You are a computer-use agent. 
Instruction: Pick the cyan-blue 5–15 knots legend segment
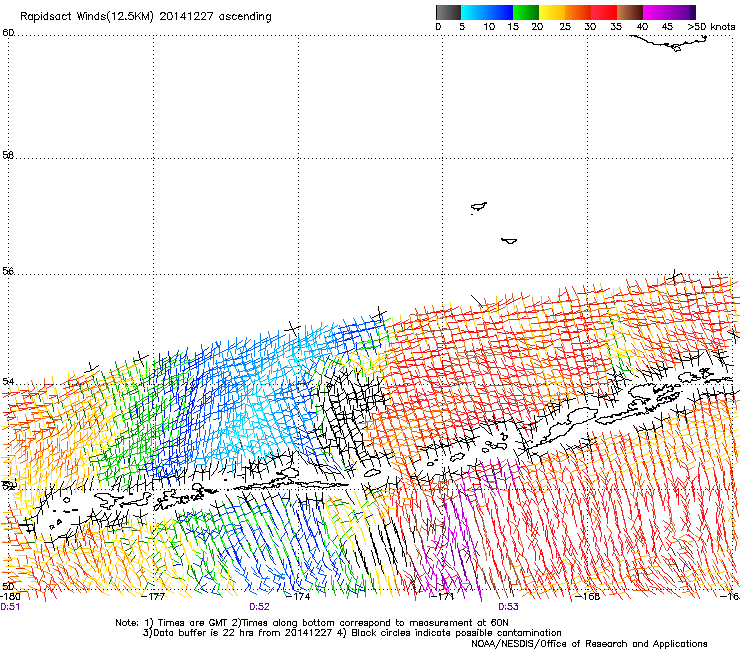pos(487,12)
